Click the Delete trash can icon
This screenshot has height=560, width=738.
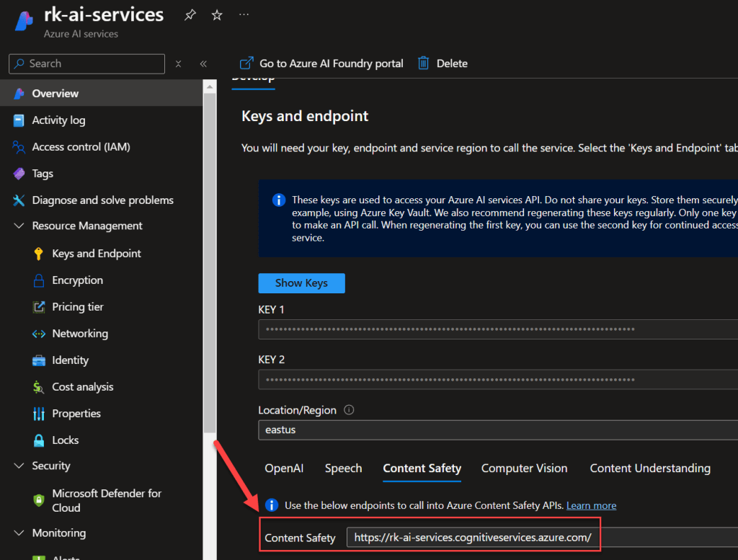(x=424, y=63)
